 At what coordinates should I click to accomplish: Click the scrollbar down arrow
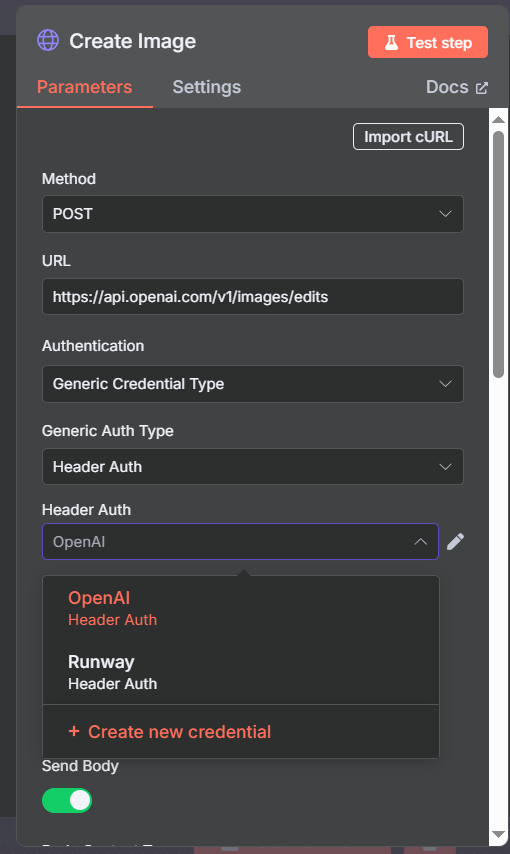498,834
